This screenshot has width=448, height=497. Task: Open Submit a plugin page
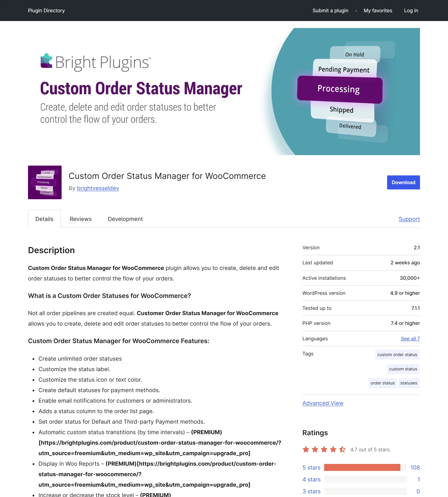point(330,10)
